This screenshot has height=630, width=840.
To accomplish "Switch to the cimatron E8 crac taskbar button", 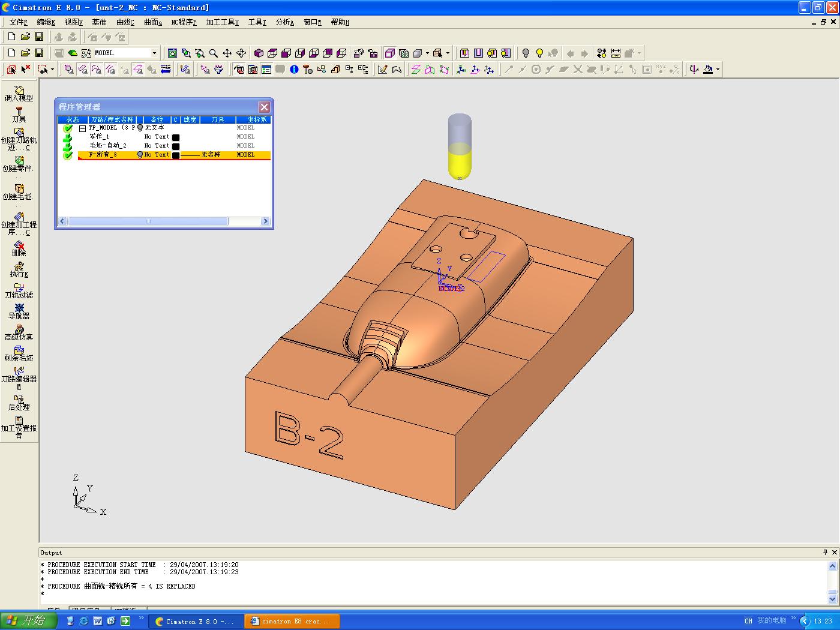I will [x=293, y=622].
